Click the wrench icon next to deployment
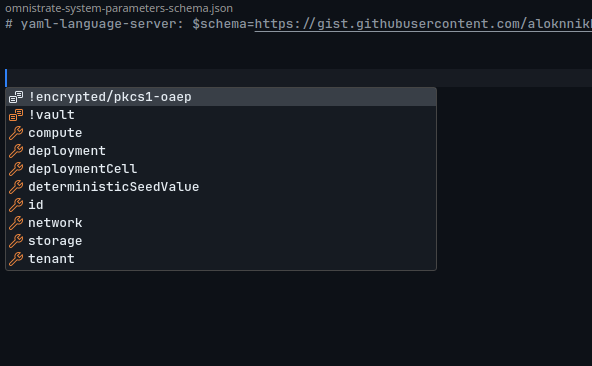The height and width of the screenshot is (366, 592). [x=16, y=151]
